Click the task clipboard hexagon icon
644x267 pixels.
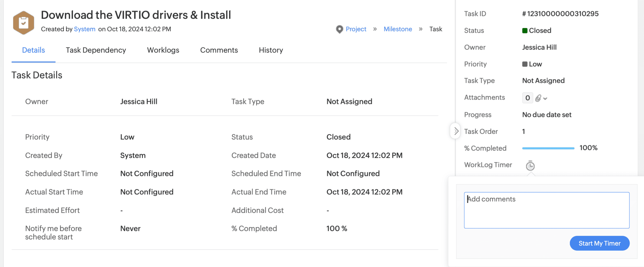[x=24, y=23]
